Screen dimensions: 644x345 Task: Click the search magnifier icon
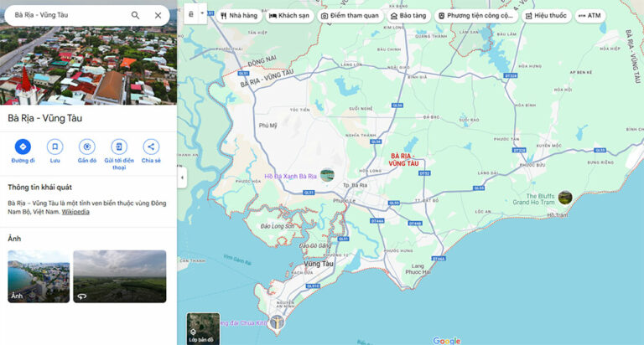coord(136,15)
